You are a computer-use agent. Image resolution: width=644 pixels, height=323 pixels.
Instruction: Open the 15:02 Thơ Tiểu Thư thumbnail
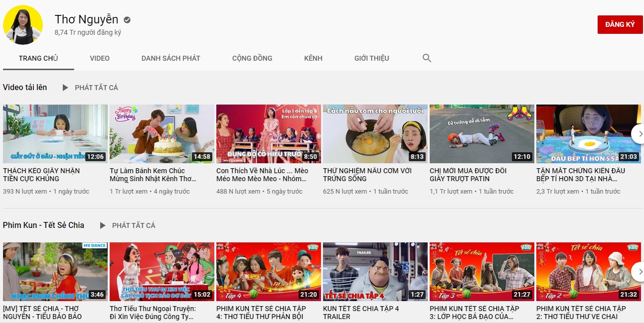click(x=162, y=272)
